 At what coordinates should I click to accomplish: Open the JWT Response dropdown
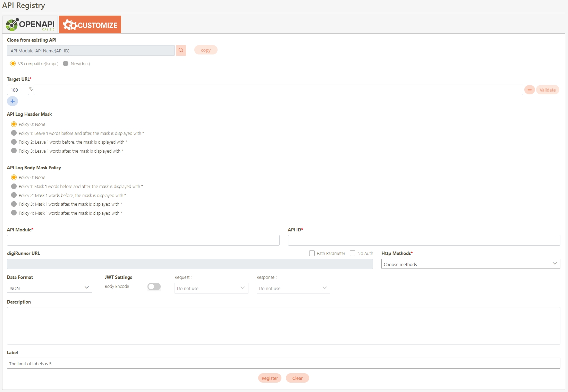293,288
